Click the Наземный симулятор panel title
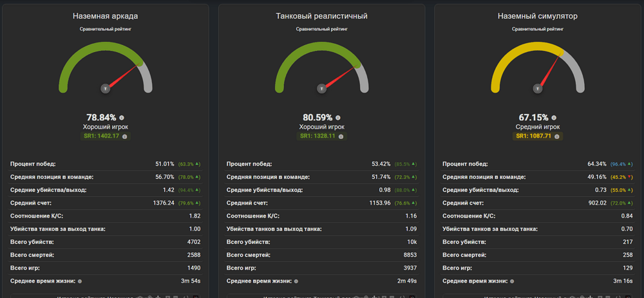644x298 pixels. [538, 17]
